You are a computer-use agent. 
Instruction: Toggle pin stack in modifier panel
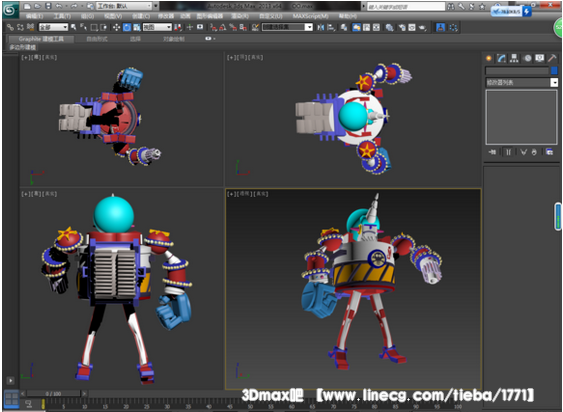click(492, 152)
